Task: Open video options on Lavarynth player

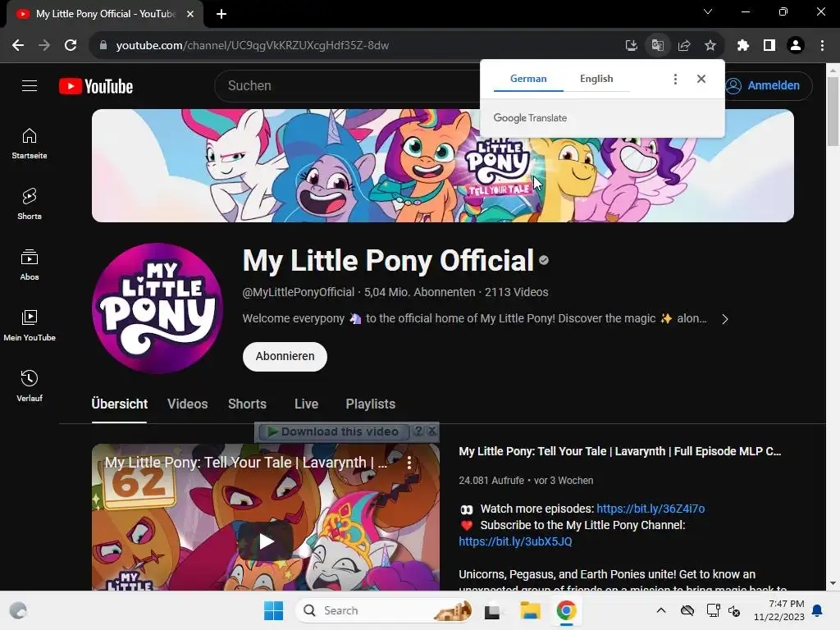Action: [x=409, y=463]
